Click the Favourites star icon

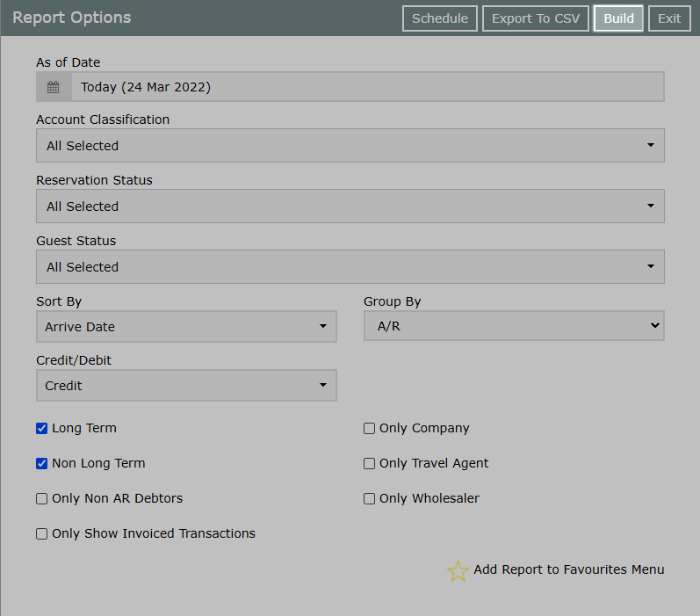[458, 570]
